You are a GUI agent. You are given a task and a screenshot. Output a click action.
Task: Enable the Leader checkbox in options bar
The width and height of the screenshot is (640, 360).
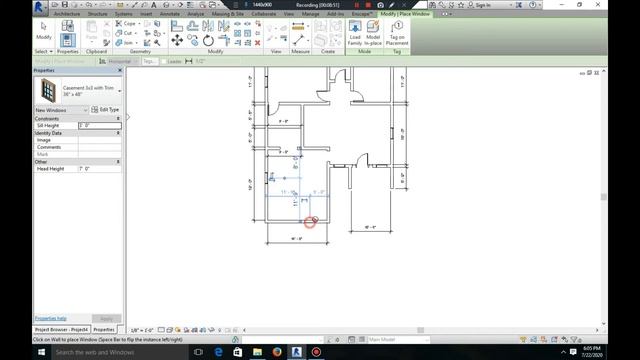point(164,61)
